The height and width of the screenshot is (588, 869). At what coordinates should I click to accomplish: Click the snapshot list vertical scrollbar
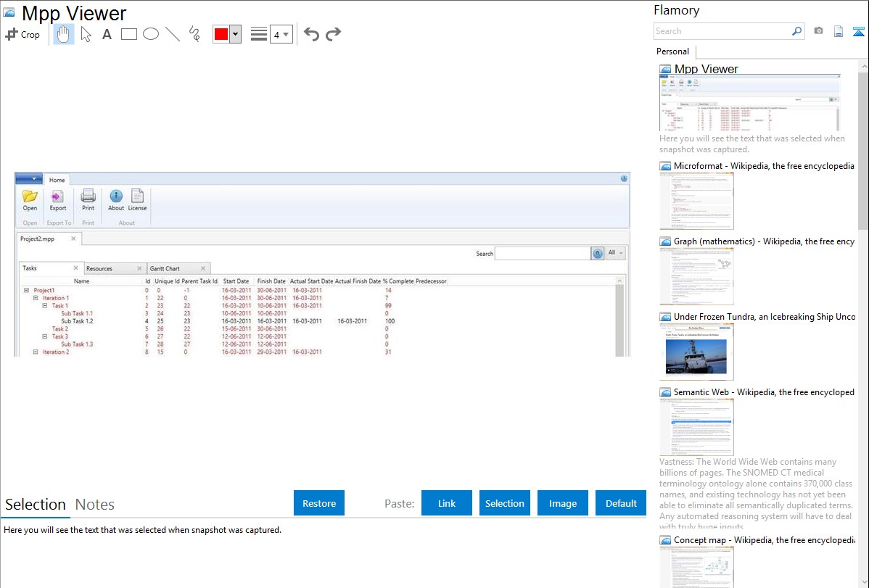tap(863, 149)
